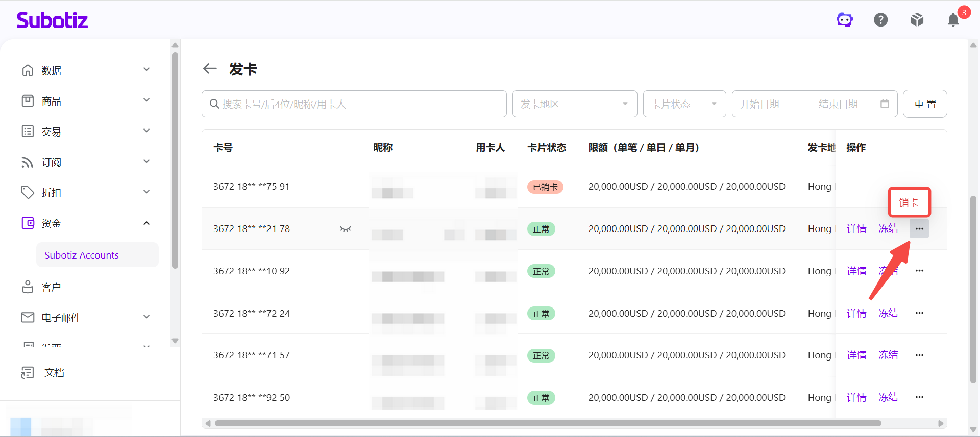Reveal the hidden card number eye icon for 21 78
This screenshot has width=980, height=437.
click(x=346, y=229)
